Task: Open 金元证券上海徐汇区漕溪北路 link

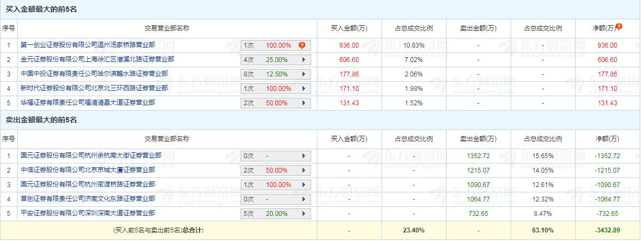Action: pyautogui.click(x=97, y=59)
